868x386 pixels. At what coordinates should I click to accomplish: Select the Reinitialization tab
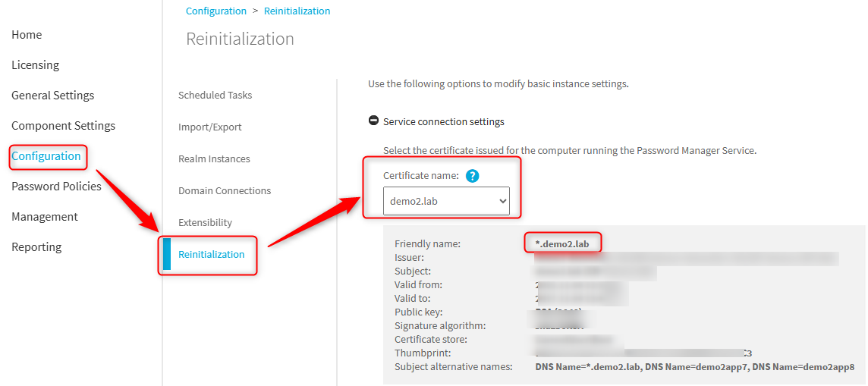(x=211, y=255)
